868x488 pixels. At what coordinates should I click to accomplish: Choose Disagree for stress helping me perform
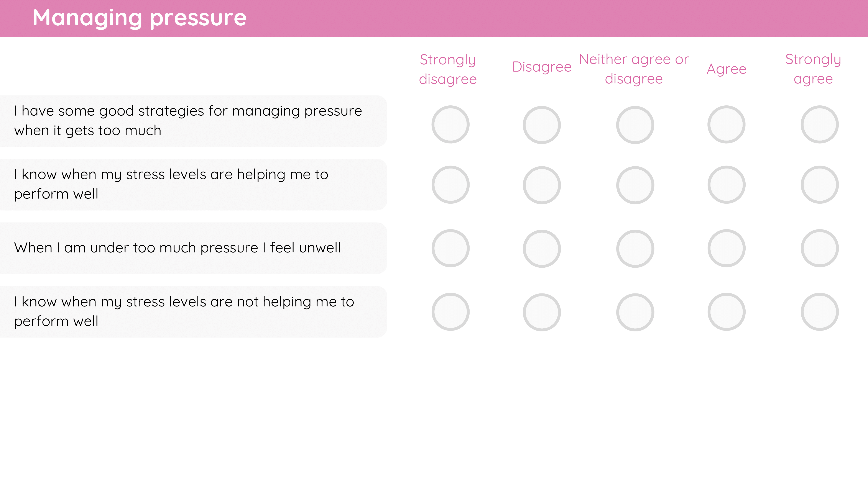coord(542,185)
